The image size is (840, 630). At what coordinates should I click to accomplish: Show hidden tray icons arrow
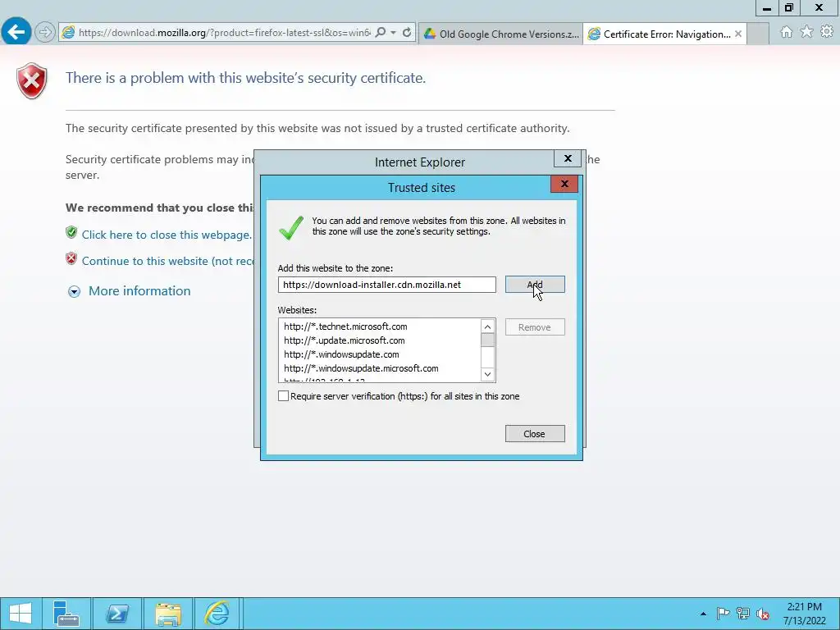click(x=703, y=614)
